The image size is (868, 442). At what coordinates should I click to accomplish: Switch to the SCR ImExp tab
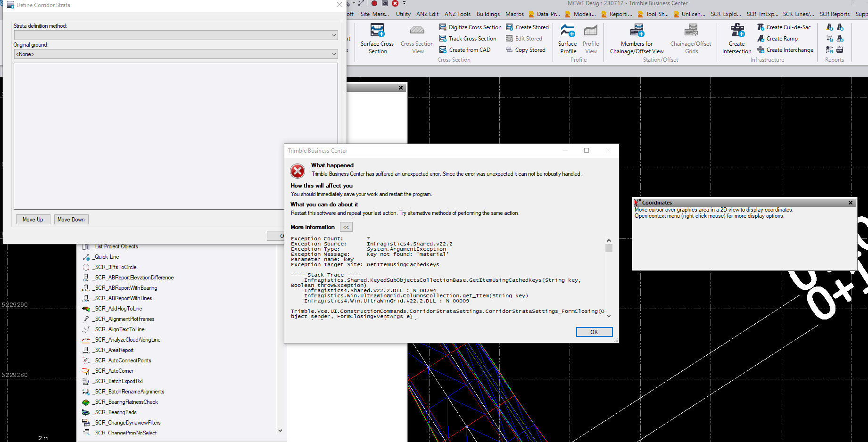pyautogui.click(x=762, y=14)
